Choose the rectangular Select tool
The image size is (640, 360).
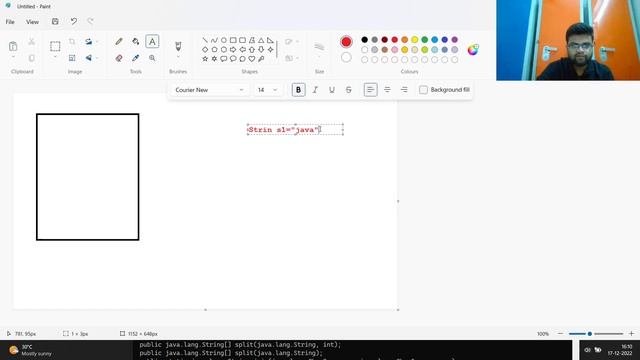click(x=55, y=46)
